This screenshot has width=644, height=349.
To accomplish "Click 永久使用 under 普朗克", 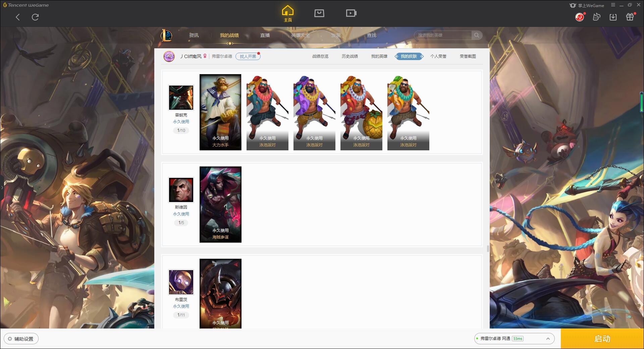I will [181, 122].
